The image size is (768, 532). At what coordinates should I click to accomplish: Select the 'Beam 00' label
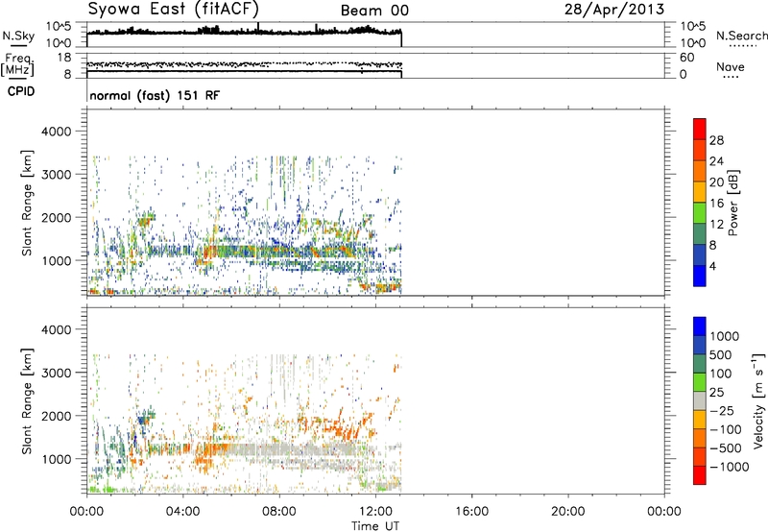(374, 11)
